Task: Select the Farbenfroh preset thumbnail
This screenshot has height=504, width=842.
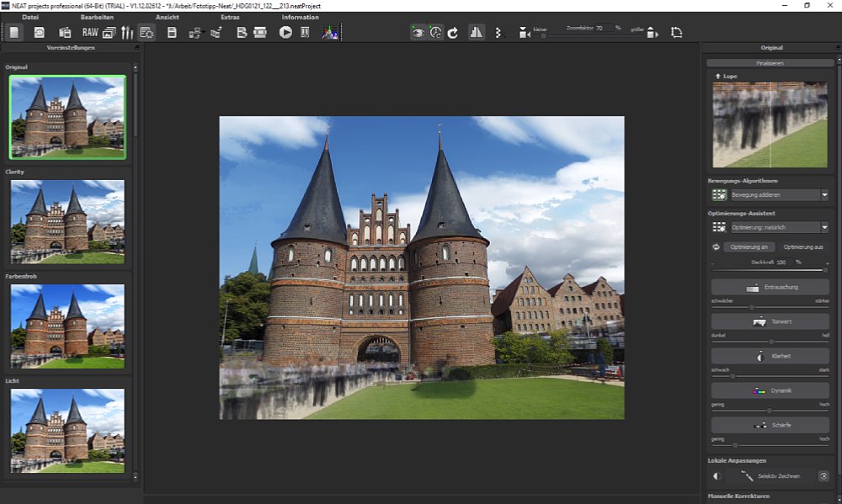Action: tap(67, 326)
